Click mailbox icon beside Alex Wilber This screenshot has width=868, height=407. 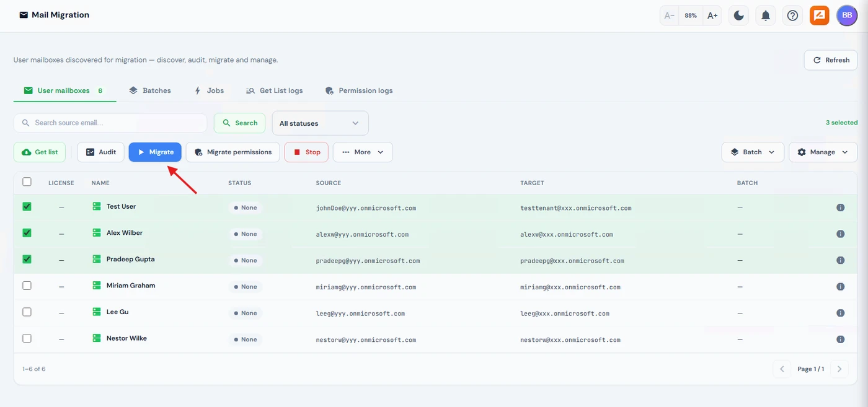(x=97, y=233)
